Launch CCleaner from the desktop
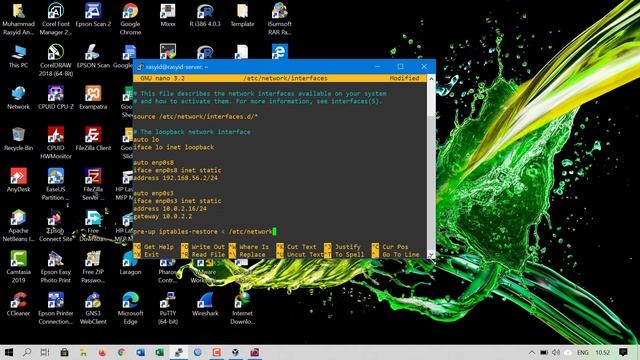The width and height of the screenshot is (640, 360). pyautogui.click(x=18, y=304)
